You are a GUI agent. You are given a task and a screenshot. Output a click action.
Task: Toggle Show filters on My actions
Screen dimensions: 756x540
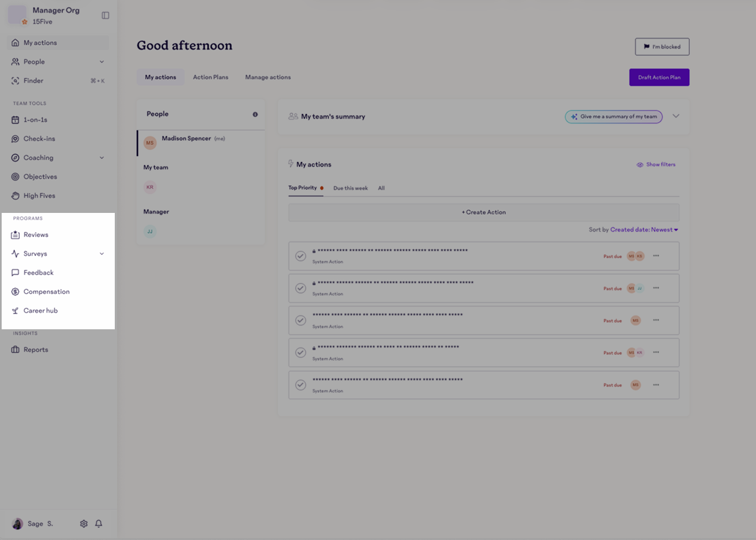[x=656, y=164]
